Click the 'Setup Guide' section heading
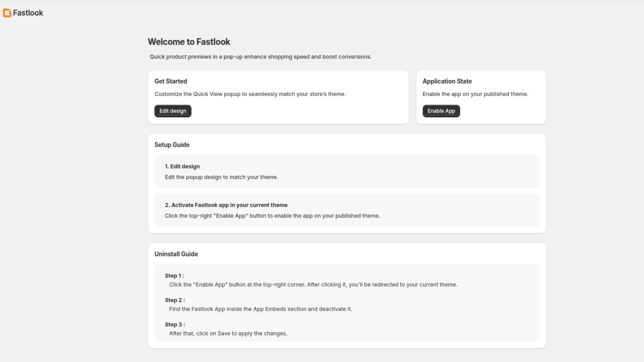The image size is (644, 362). [172, 145]
